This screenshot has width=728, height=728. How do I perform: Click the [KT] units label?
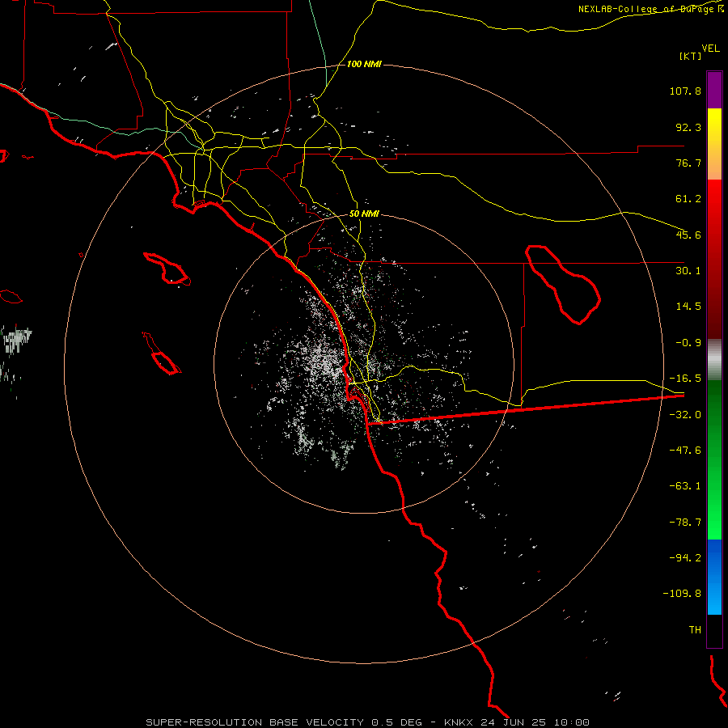(691, 56)
